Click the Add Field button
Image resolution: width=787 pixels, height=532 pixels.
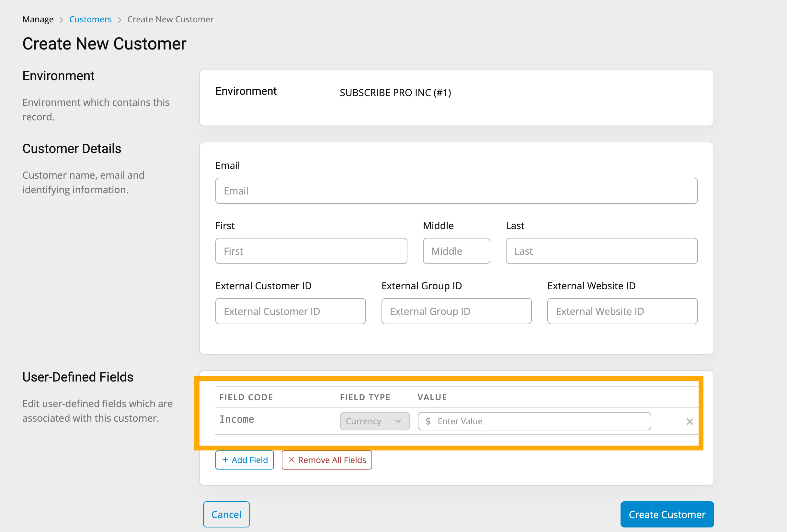244,460
